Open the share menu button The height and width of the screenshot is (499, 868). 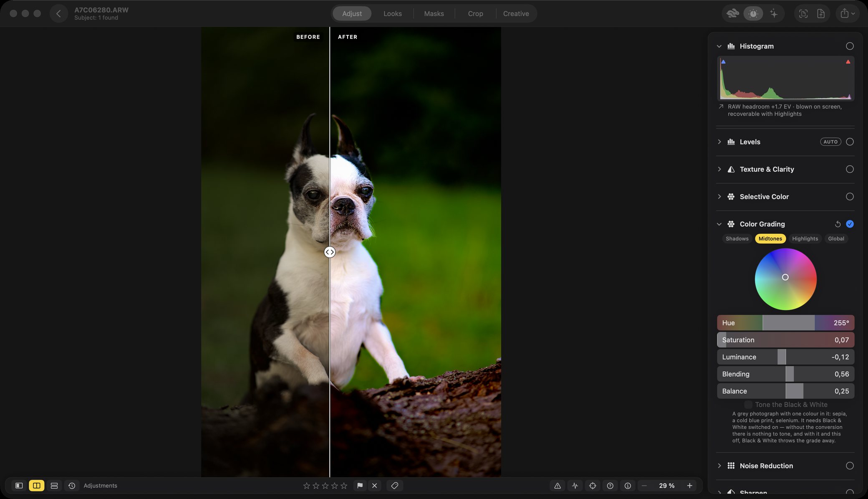847,13
